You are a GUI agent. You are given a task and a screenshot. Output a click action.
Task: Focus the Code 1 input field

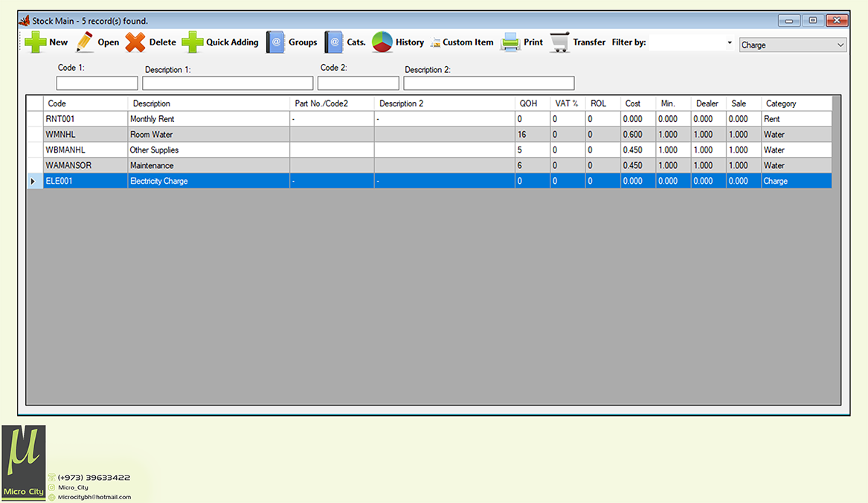click(97, 83)
